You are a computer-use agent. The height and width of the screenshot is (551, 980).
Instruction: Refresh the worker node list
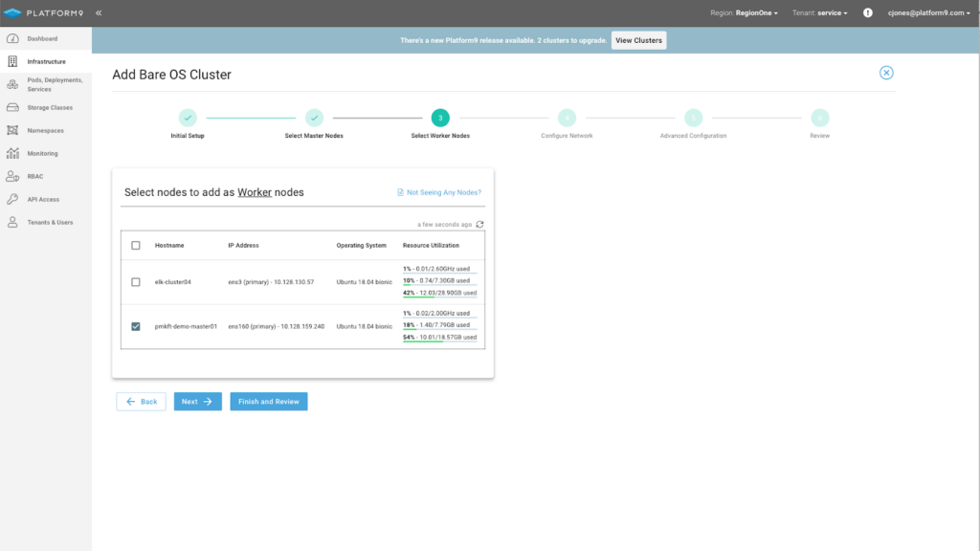click(x=480, y=224)
